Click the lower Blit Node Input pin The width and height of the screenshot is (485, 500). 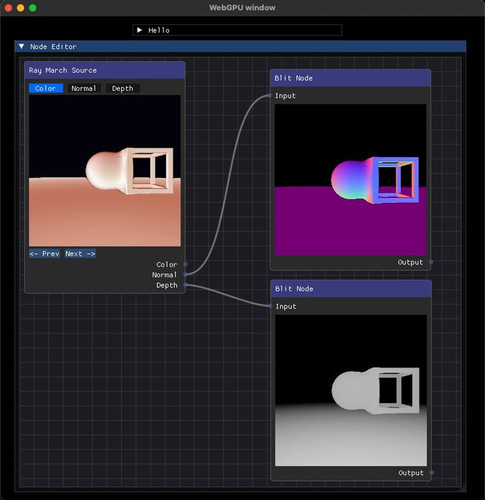coord(270,306)
